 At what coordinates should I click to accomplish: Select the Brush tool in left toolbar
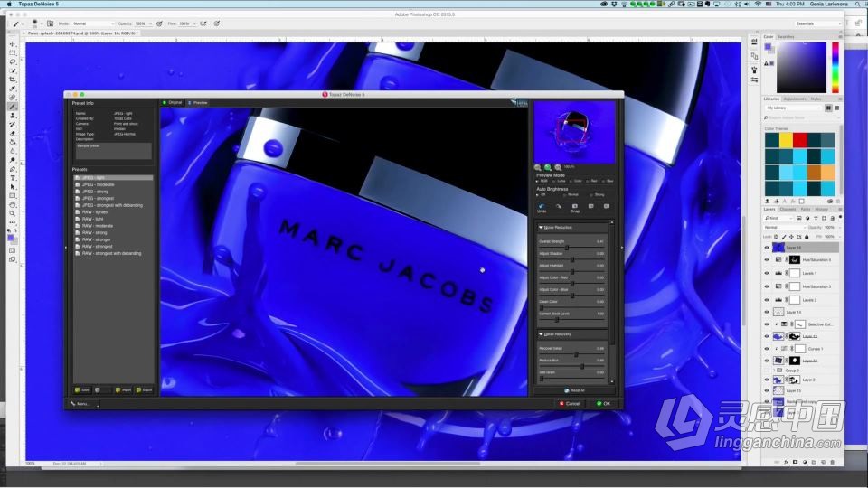[12, 107]
